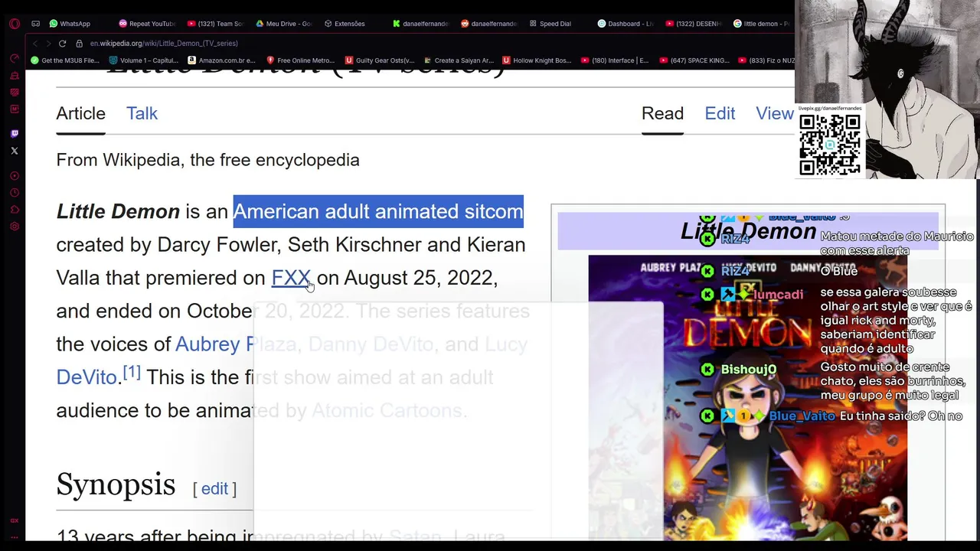The image size is (980, 551).
Task: Click lumcadi username in chat overlay
Action: 779,295
